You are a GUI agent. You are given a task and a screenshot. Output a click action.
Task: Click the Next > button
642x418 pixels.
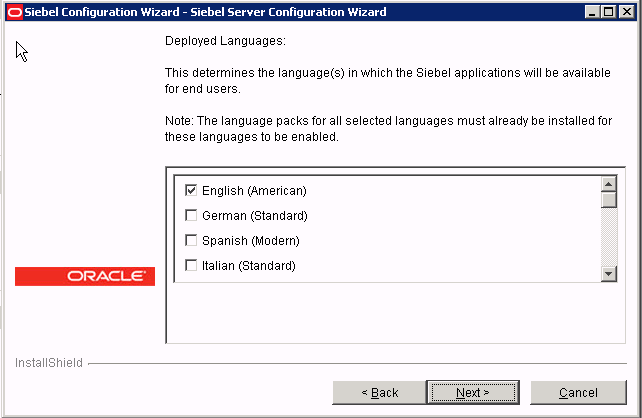(x=473, y=393)
